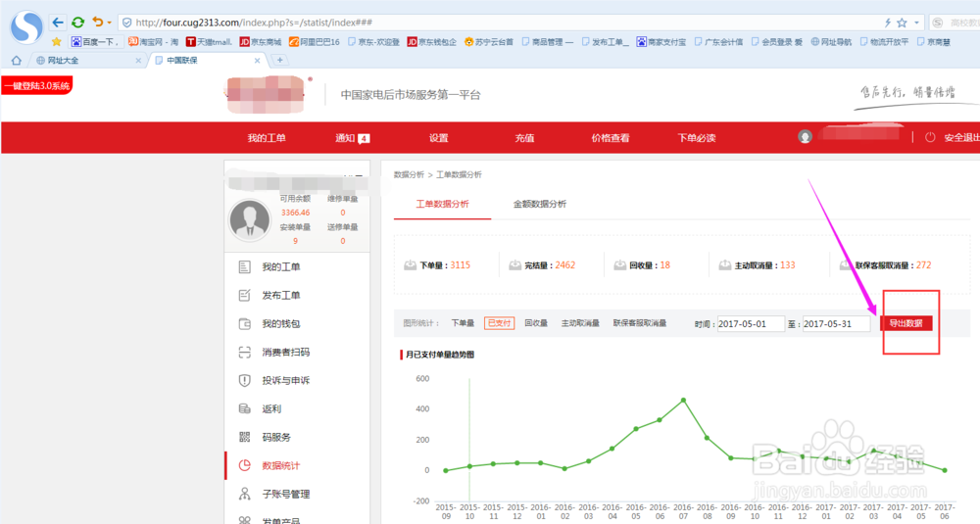This screenshot has width=980, height=524.
Task: Click the lightning speed-mode icon in address bar
Action: pyautogui.click(x=888, y=23)
